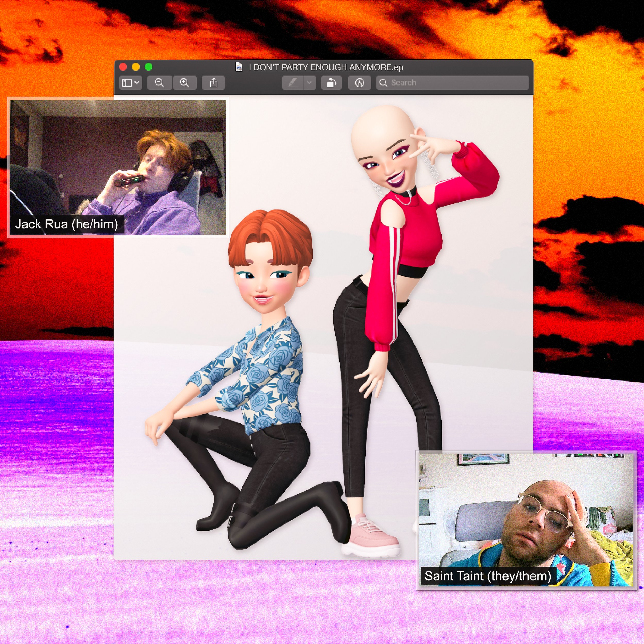Open the Share options

pyautogui.click(x=214, y=83)
